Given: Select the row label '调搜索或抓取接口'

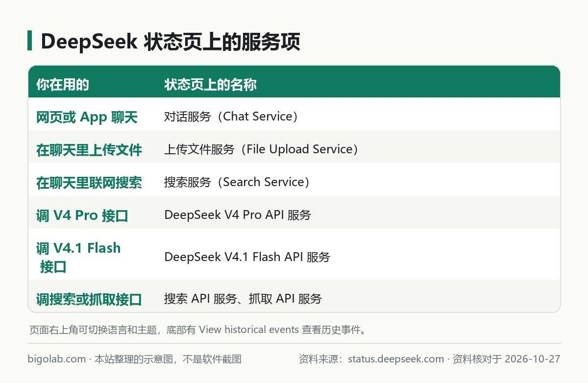Looking at the screenshot, I should (89, 299).
